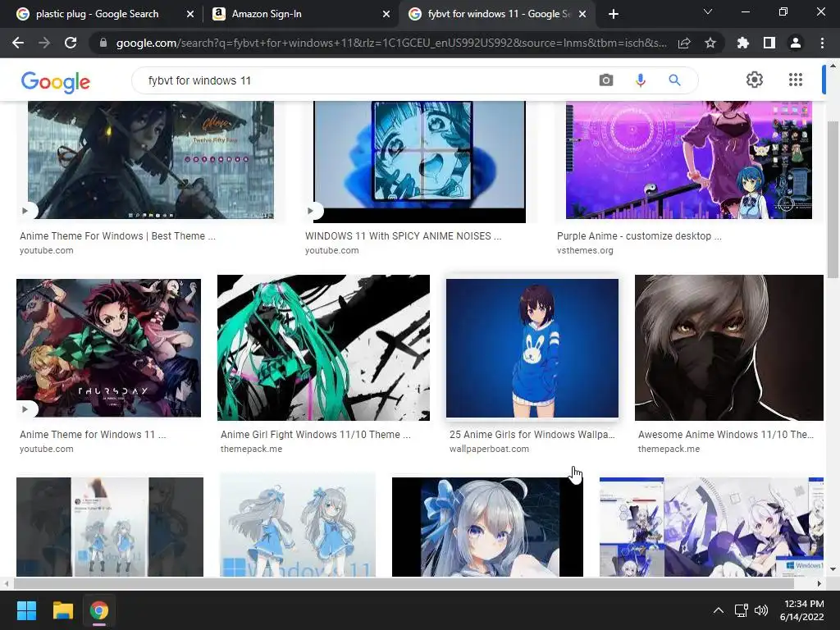Viewport: 840px width, 630px height.
Task: Open the silver-hair blue ribbon girl image
Action: click(x=487, y=527)
